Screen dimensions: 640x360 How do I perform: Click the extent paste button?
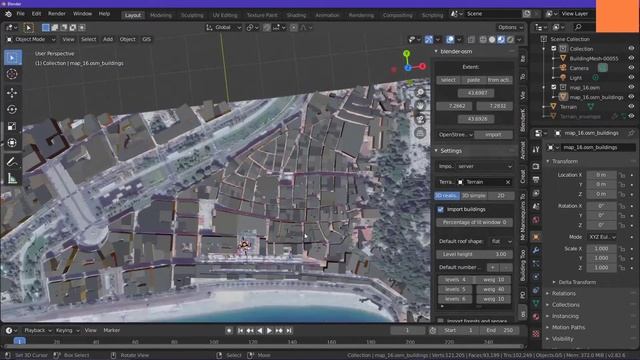pos(473,80)
